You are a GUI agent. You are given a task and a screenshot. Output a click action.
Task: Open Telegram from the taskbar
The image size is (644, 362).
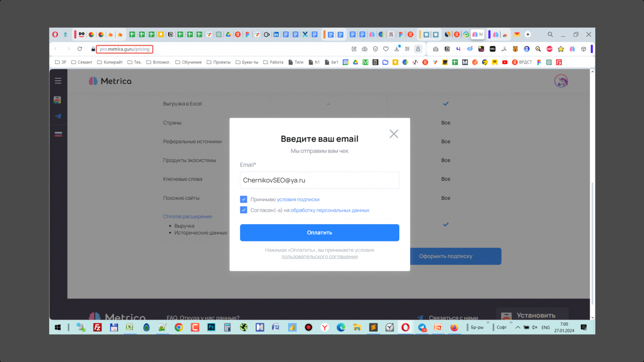422,327
